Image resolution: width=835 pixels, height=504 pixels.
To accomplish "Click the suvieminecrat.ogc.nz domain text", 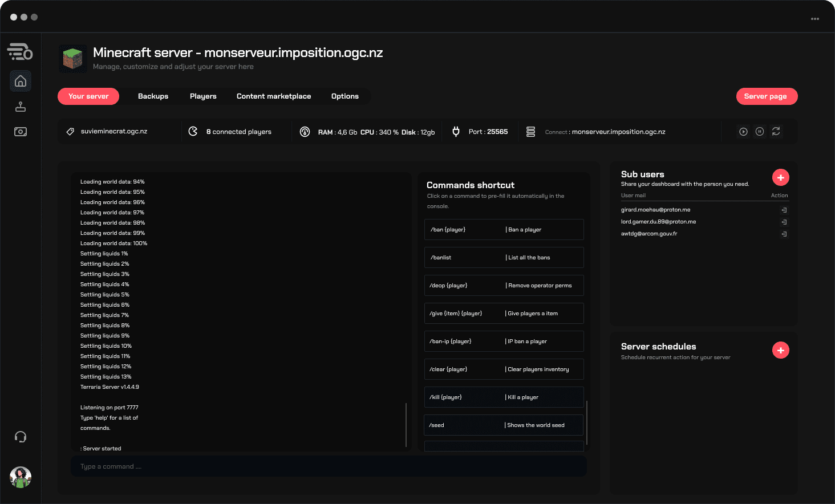I will pyautogui.click(x=114, y=132).
